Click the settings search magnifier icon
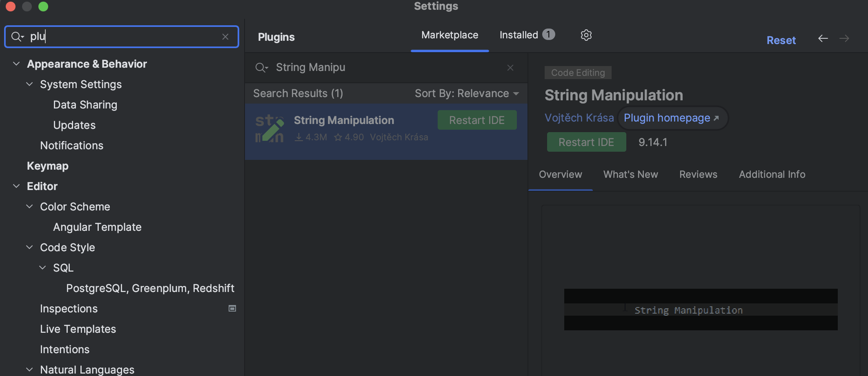The image size is (868, 376). (x=17, y=37)
